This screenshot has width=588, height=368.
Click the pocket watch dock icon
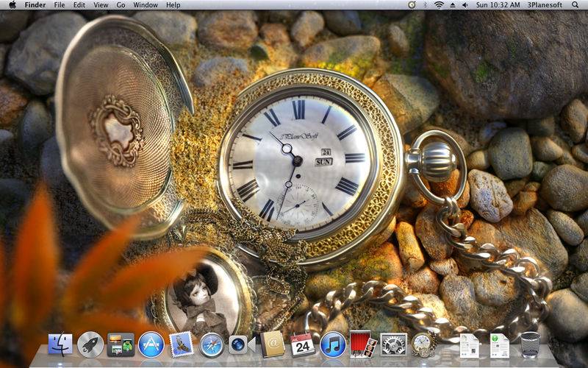pos(423,344)
